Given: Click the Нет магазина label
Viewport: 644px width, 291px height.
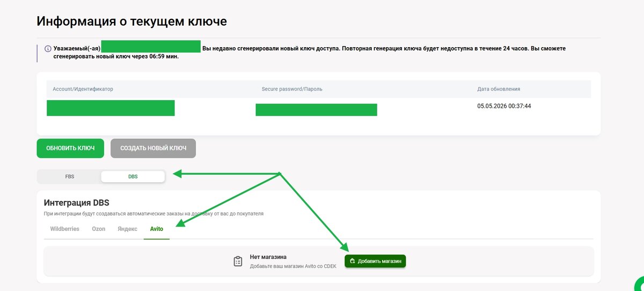Looking at the screenshot, I should coord(268,257).
